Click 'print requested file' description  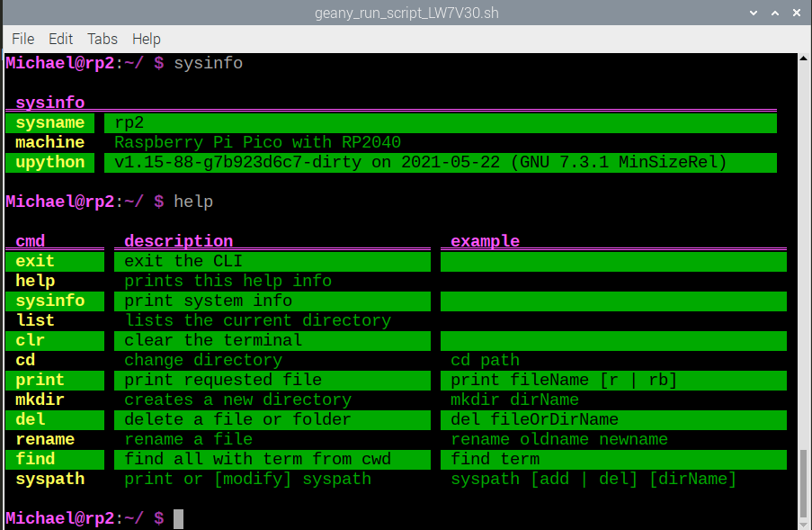223,380
